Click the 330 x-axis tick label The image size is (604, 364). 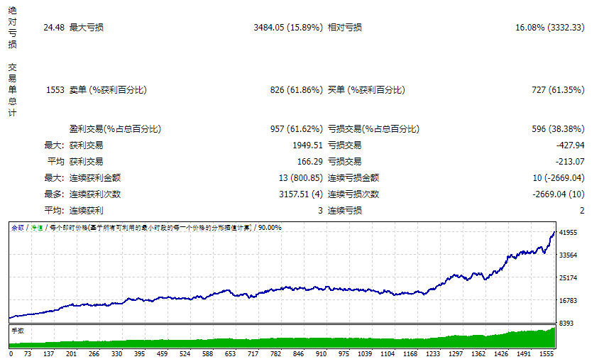point(116,353)
